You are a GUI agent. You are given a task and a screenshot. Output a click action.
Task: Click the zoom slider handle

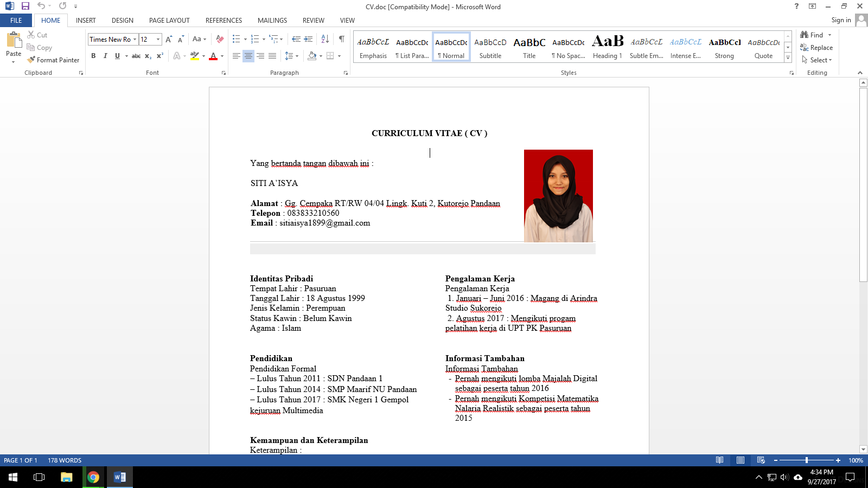tap(807, 460)
